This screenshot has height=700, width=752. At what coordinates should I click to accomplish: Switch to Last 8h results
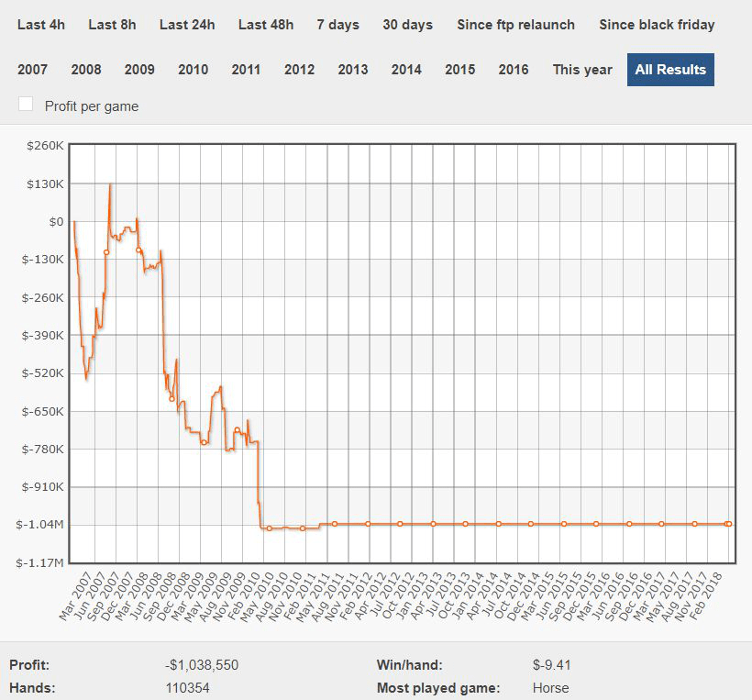(x=112, y=25)
